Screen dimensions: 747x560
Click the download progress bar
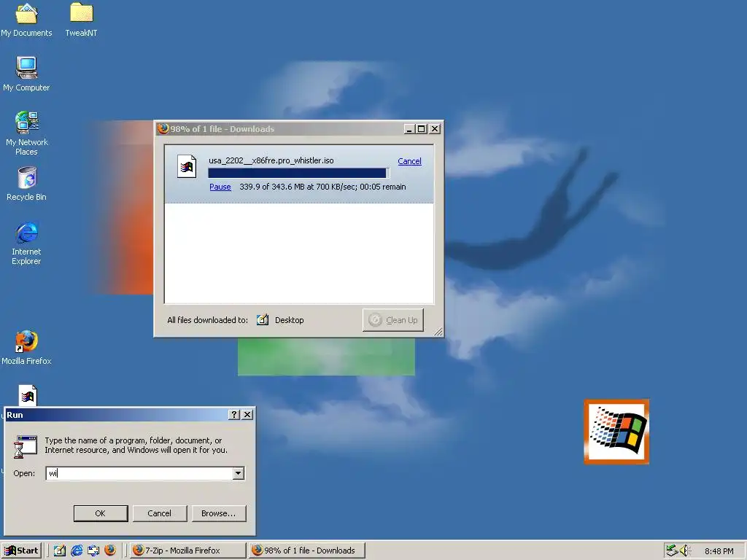click(x=298, y=173)
